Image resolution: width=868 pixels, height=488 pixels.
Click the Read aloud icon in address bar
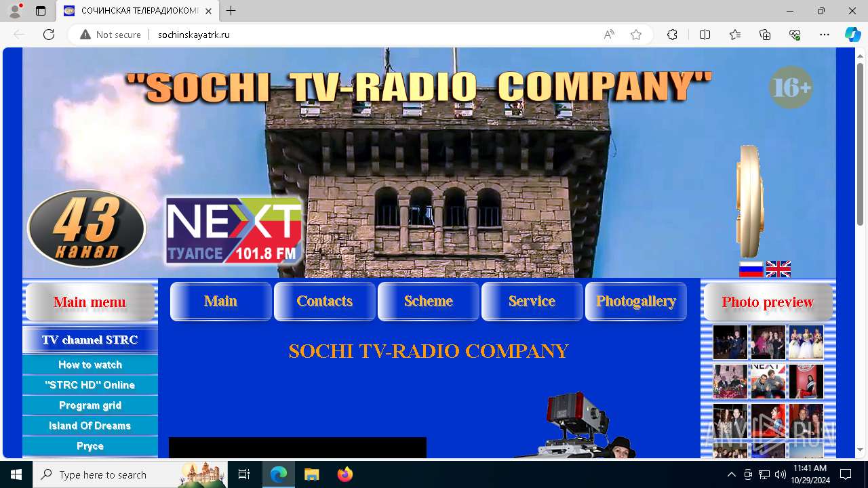(x=609, y=35)
